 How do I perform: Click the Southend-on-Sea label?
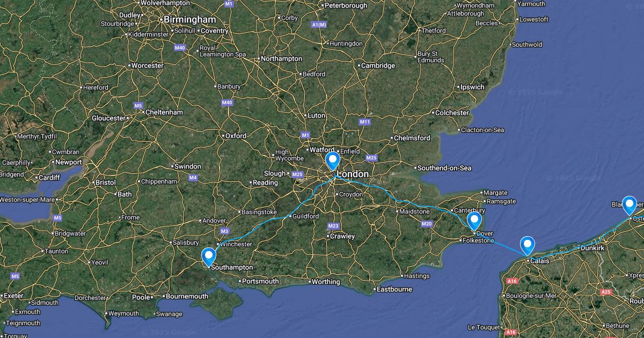point(445,168)
